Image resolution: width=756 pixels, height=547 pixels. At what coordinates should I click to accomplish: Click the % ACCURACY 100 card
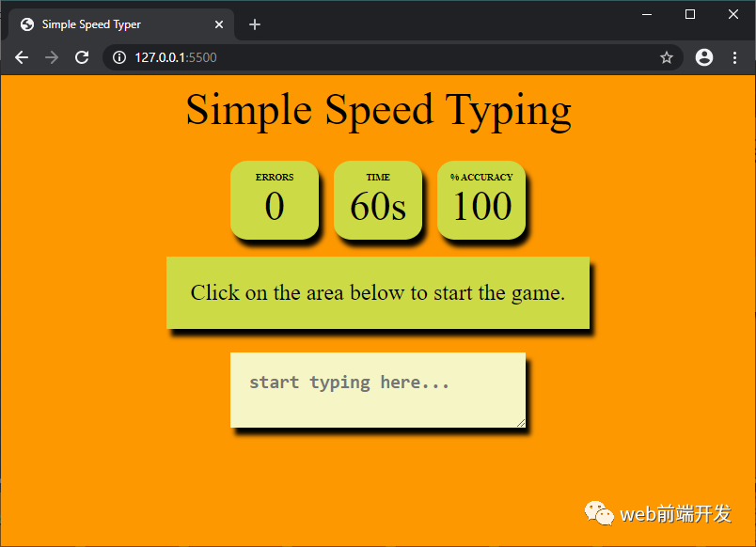pos(481,200)
